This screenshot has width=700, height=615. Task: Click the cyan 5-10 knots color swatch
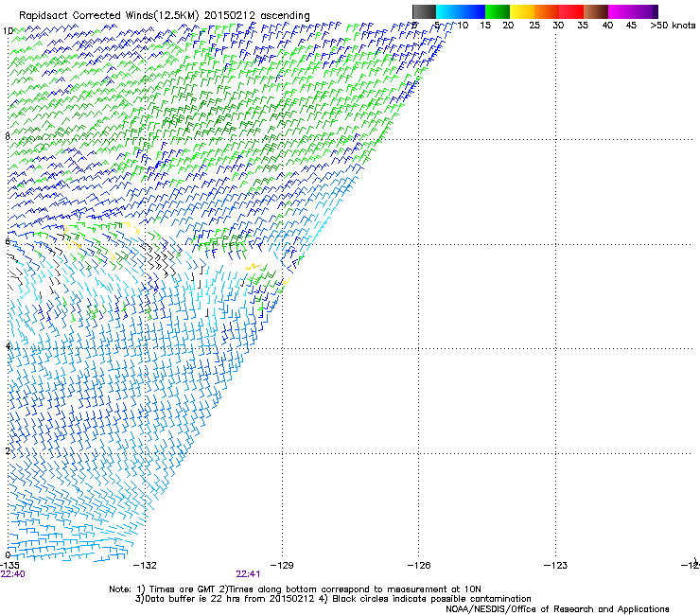click(447, 11)
